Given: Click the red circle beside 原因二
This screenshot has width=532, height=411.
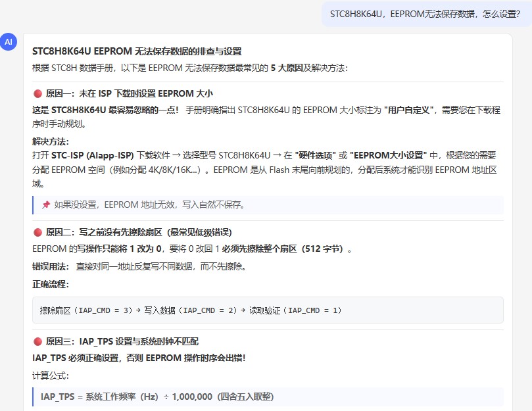Looking at the screenshot, I should (x=37, y=232).
